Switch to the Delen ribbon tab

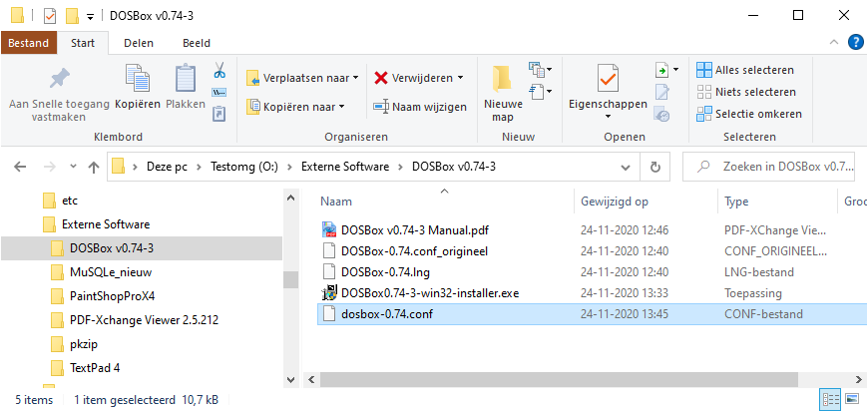point(139,43)
